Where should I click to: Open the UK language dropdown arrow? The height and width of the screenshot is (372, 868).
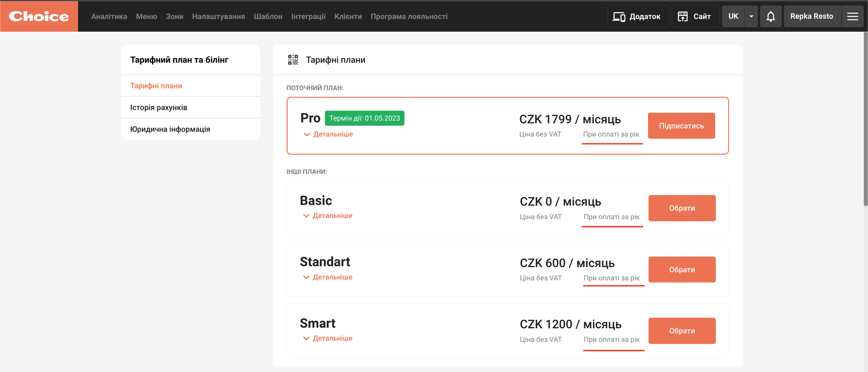click(x=751, y=16)
